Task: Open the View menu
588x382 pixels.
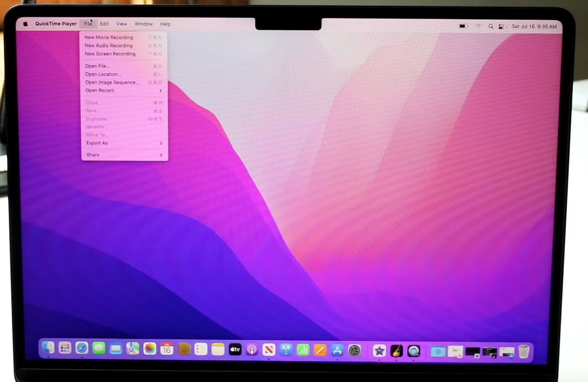Action: click(121, 24)
